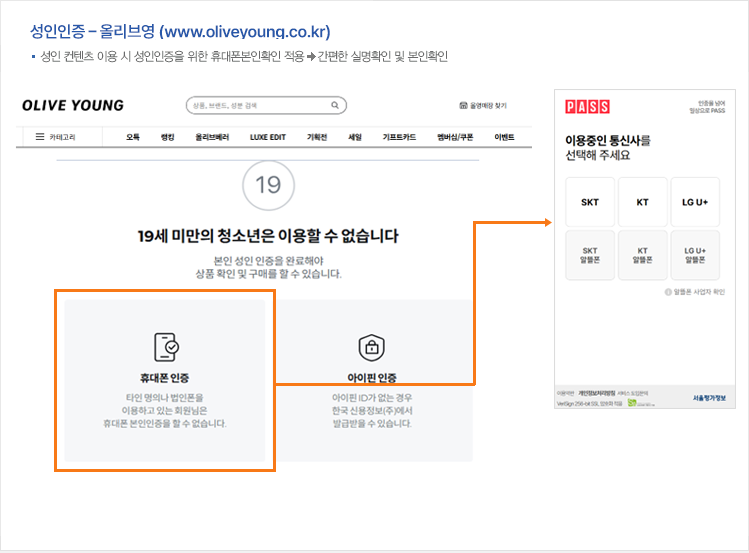Open the 랭킹 menu item
Viewport: 749px width, 553px height.
[168, 137]
